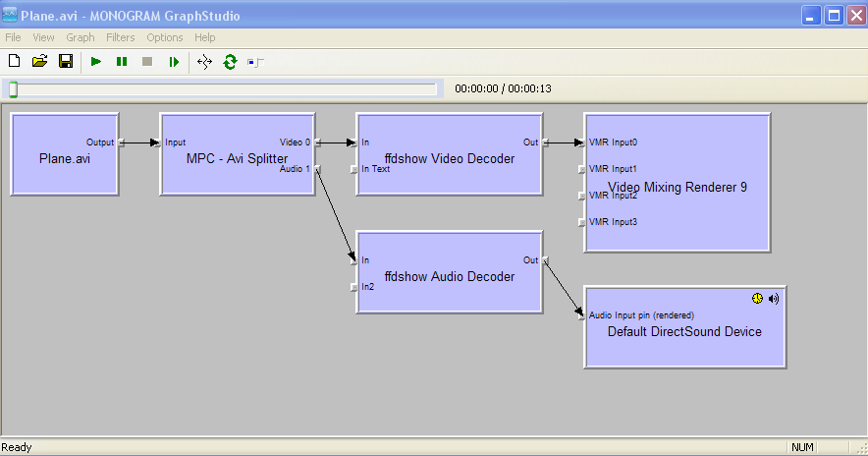The image size is (868, 456).
Task: Click the GraphStudio title bar app icon
Action: pos(10,15)
